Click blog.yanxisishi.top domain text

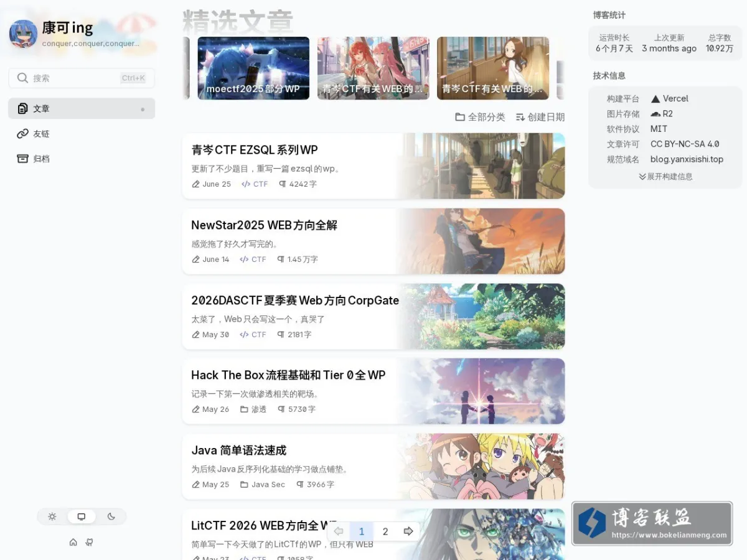tap(687, 159)
